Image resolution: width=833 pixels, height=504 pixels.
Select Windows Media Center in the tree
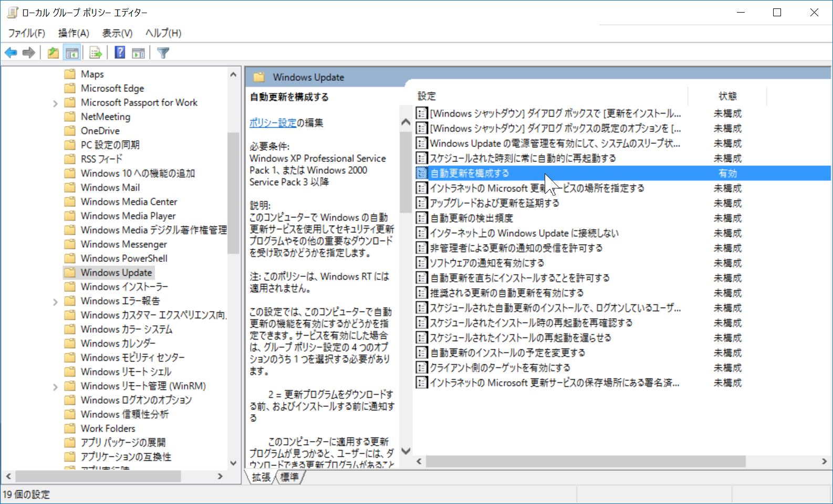pyautogui.click(x=129, y=202)
